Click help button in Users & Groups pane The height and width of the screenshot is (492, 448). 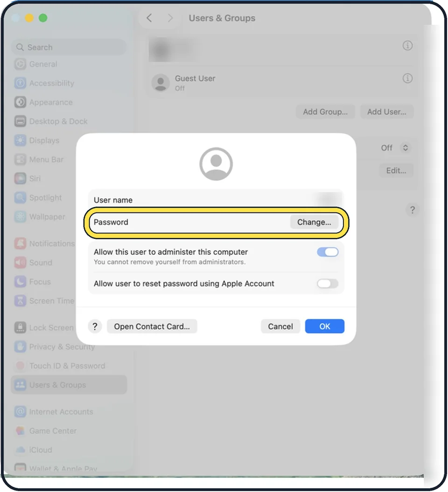click(x=412, y=210)
